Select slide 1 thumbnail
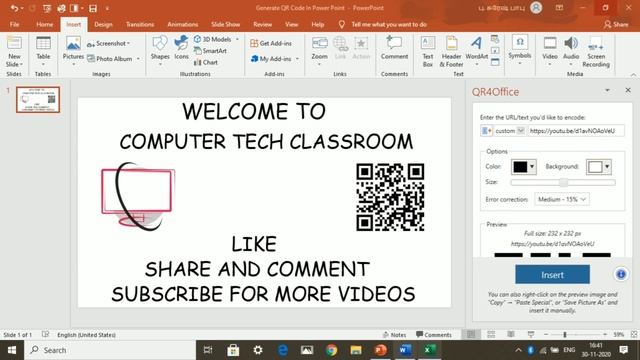Image resolution: width=640 pixels, height=360 pixels. coord(38,99)
